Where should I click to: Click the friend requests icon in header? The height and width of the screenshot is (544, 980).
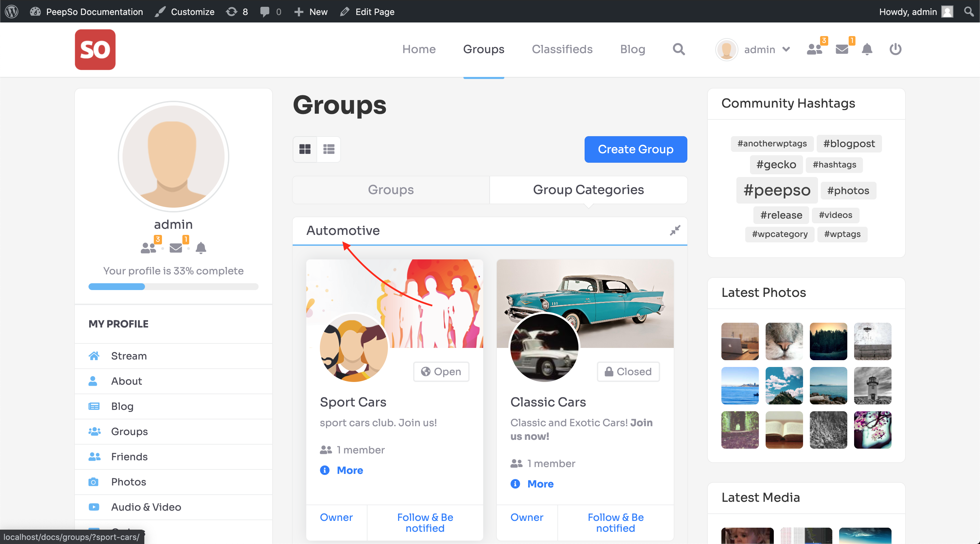click(815, 49)
